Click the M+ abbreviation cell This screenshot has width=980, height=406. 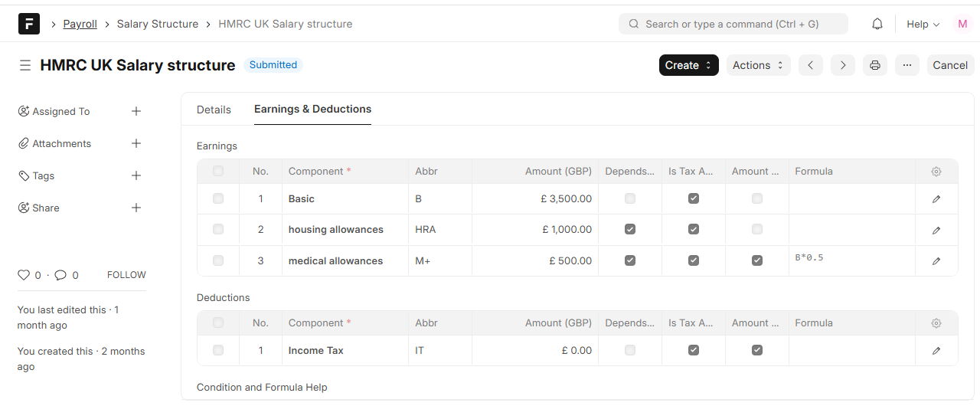440,261
